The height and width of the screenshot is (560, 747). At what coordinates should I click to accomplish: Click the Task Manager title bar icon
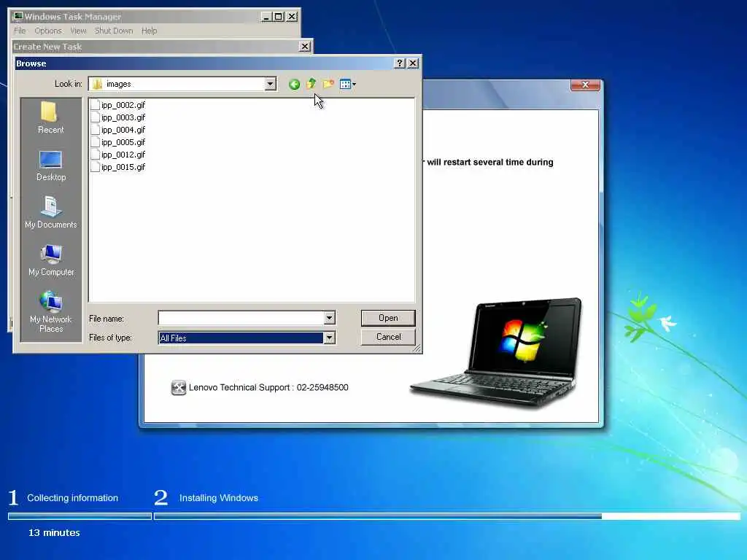(18, 16)
